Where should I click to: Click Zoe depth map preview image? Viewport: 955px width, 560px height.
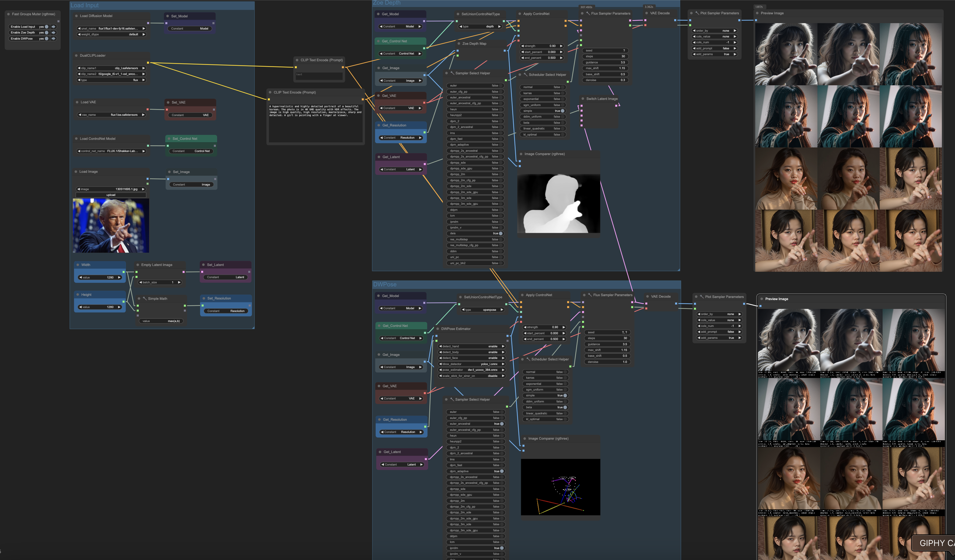(559, 203)
